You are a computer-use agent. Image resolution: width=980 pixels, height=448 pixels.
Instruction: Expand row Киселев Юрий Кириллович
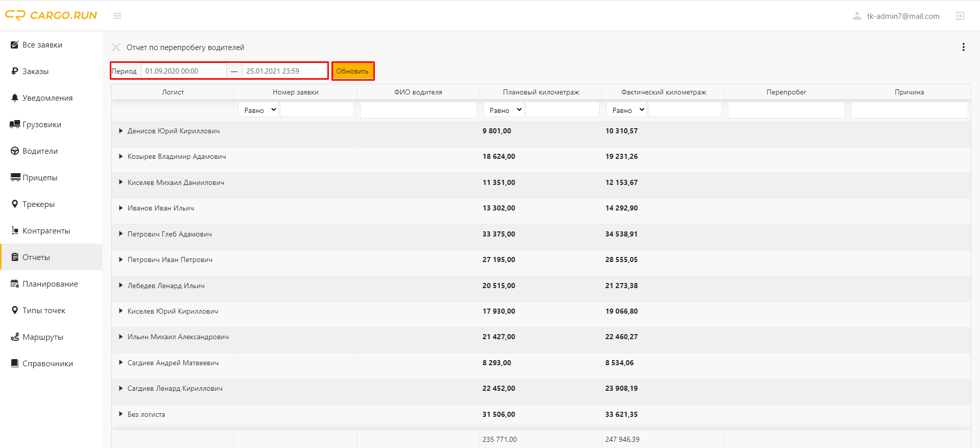coord(121,311)
